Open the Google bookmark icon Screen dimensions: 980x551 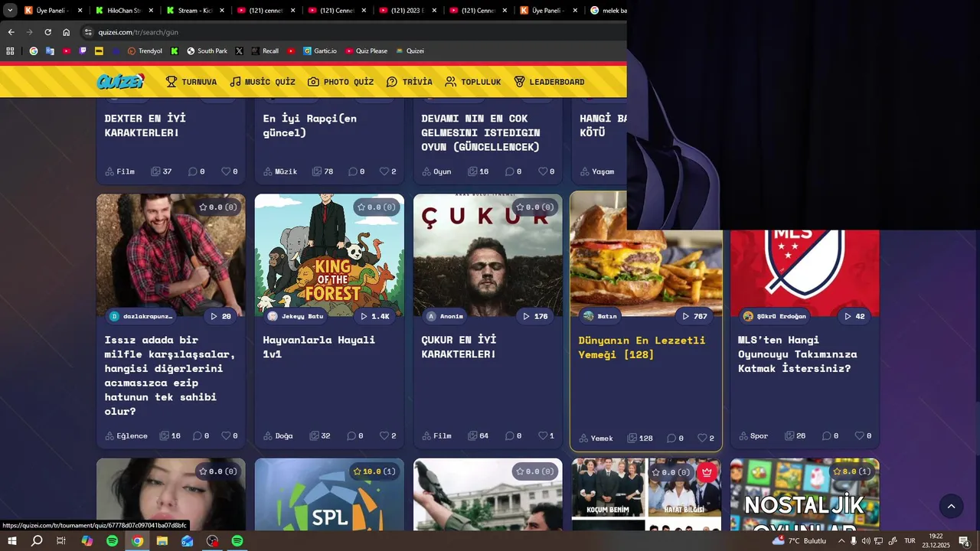(x=34, y=51)
